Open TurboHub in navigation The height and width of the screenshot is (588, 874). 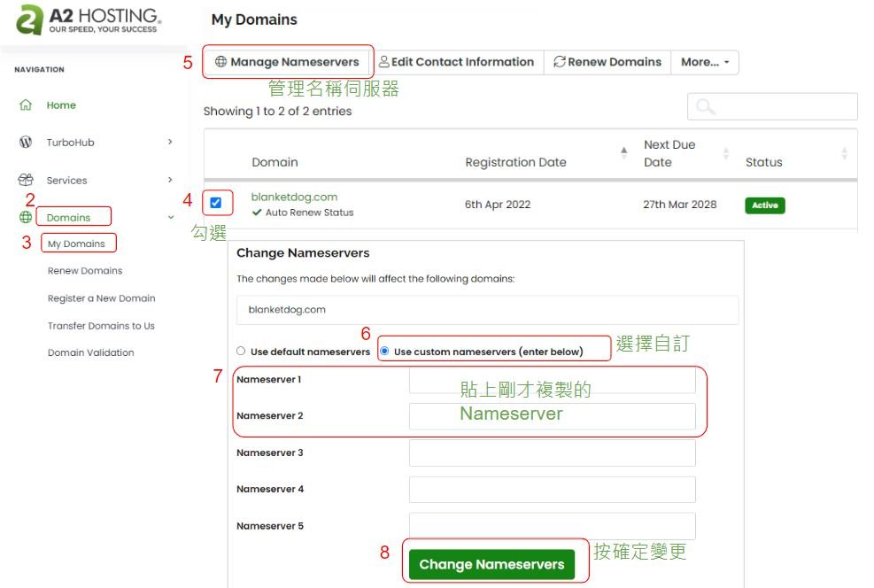tap(70, 143)
